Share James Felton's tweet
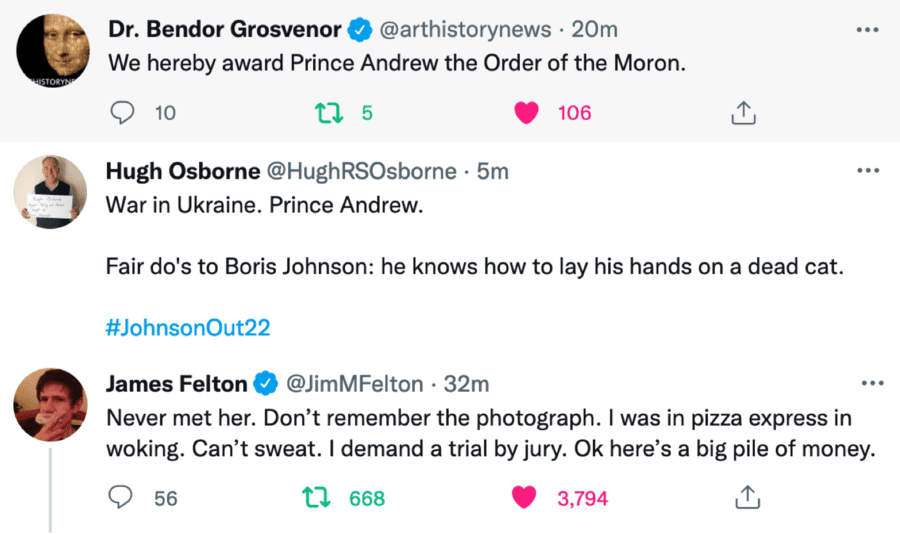The height and width of the screenshot is (535, 900). 742,497
